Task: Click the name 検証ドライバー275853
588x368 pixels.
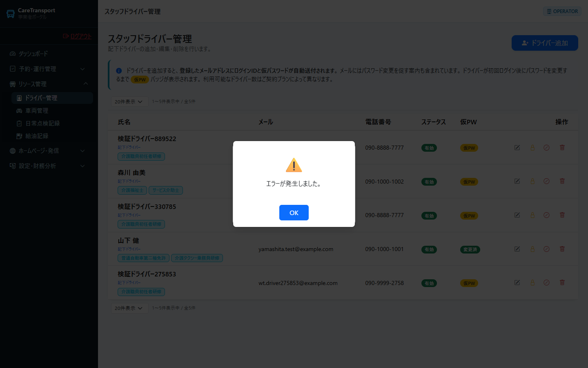Action: click(147, 274)
